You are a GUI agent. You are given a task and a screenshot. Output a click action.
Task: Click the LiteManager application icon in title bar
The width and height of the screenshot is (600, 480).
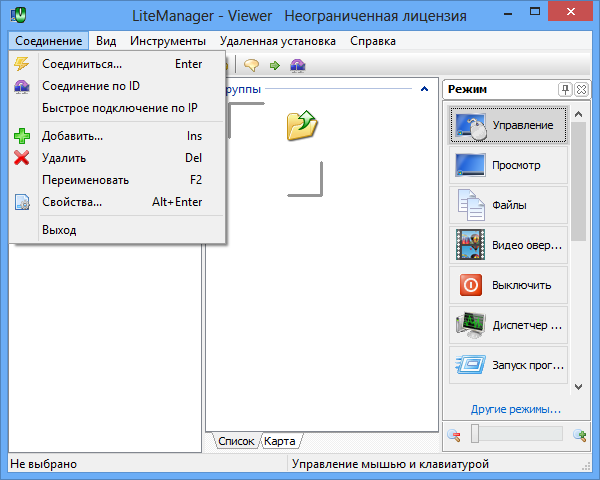pos(18,15)
